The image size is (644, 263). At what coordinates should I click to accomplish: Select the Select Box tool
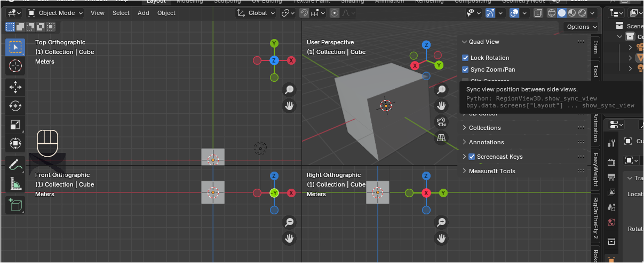coord(15,47)
